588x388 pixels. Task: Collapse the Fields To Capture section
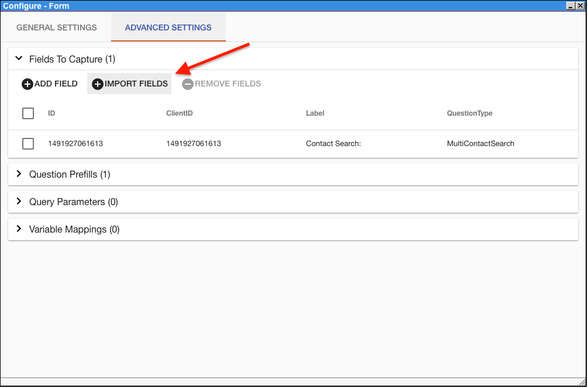[x=19, y=58]
